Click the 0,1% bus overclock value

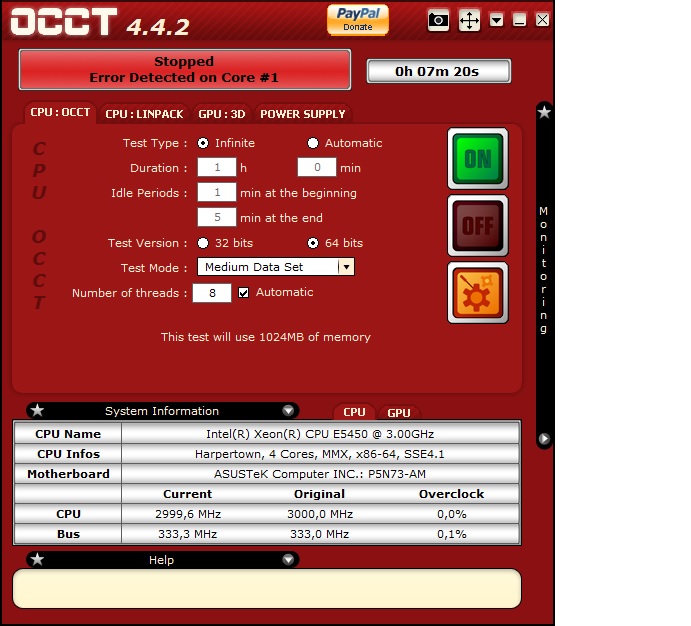pyautogui.click(x=452, y=534)
